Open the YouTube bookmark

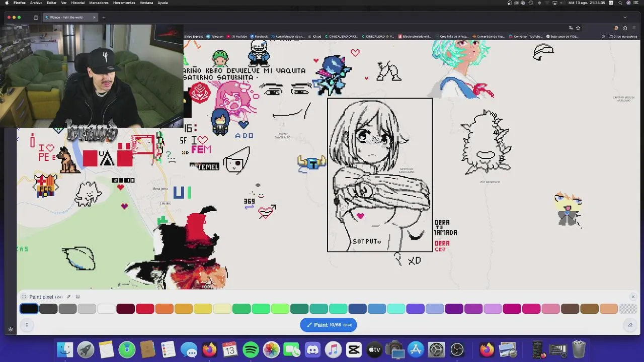point(237,36)
